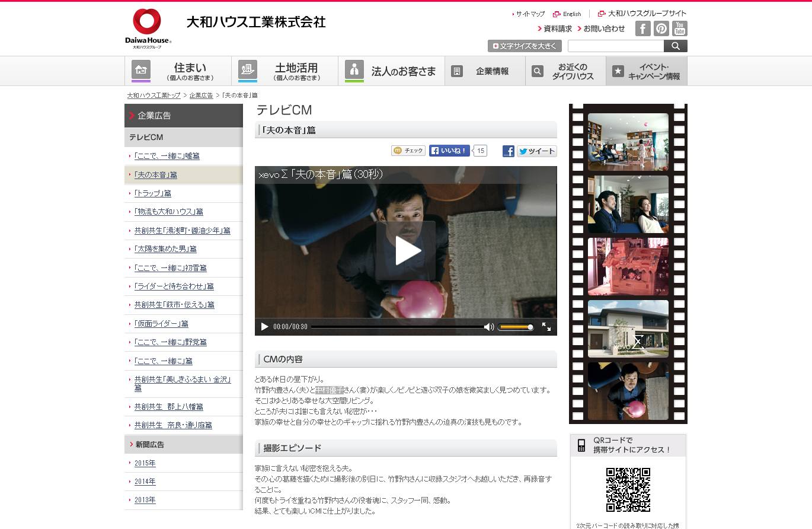Click the Facebook いいね! button
The width and height of the screenshot is (812, 529).
click(449, 151)
